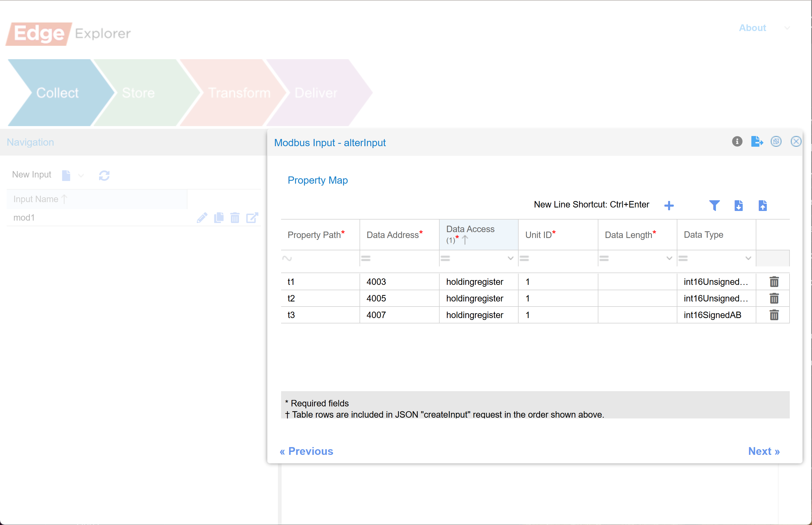Open the Data Type filter dropdown
This screenshot has height=525, width=812.
coord(748,258)
